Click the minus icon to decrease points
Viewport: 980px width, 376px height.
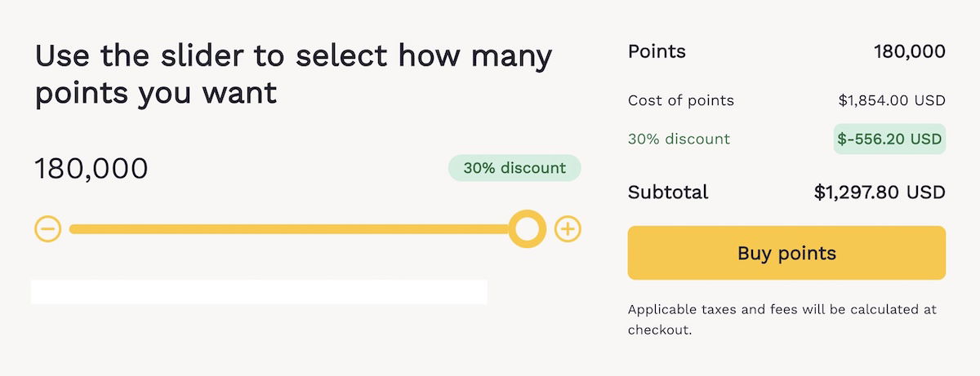[x=47, y=229]
